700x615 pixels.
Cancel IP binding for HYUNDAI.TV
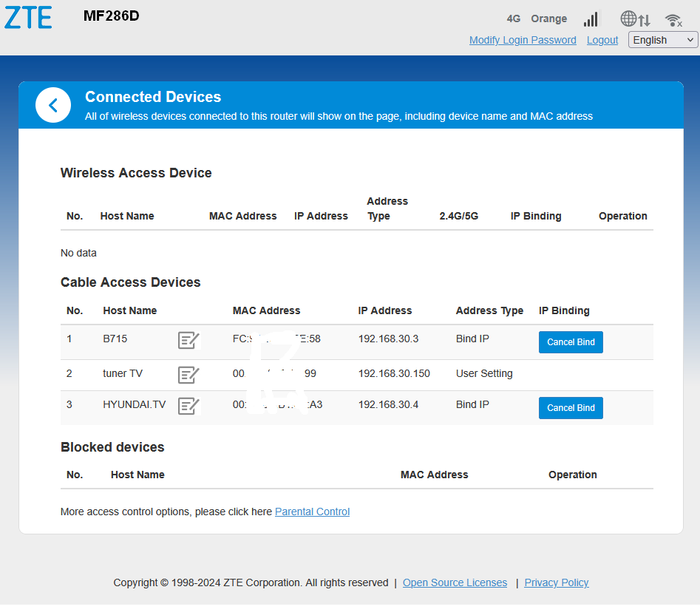pos(571,408)
